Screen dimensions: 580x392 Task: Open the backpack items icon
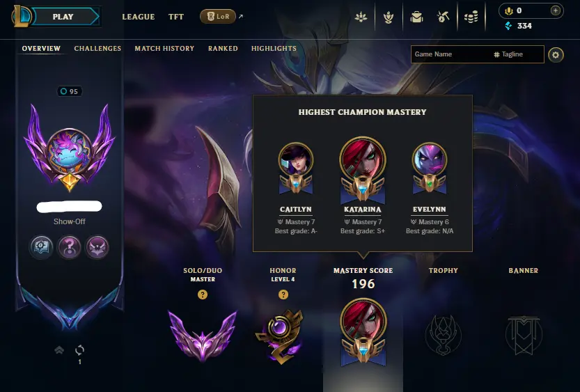tap(416, 17)
